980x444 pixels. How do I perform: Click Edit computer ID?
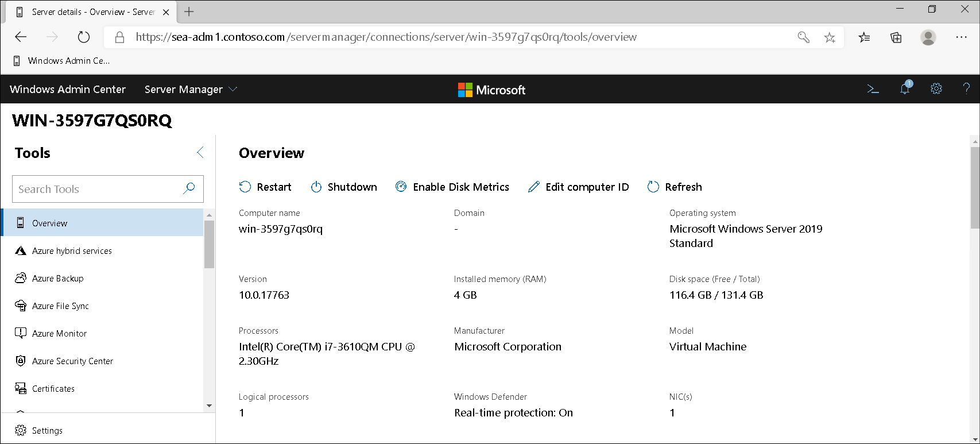click(x=578, y=187)
